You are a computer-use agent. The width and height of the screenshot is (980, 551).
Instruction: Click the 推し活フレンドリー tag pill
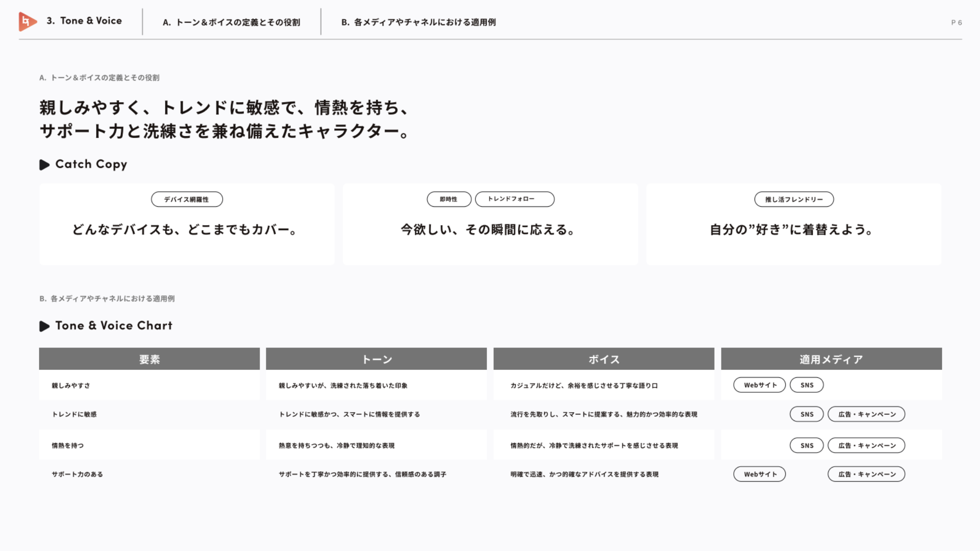coord(793,199)
